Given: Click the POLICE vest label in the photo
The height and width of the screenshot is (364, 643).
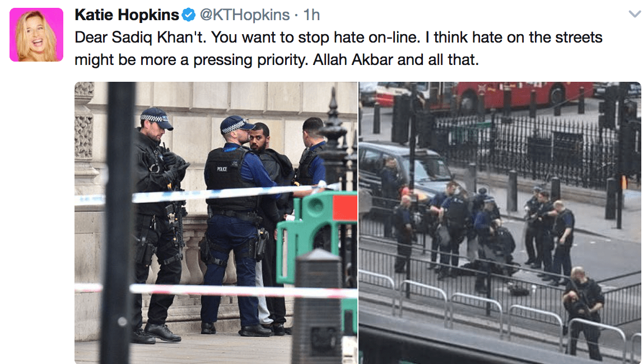Looking at the screenshot, I should (x=222, y=169).
